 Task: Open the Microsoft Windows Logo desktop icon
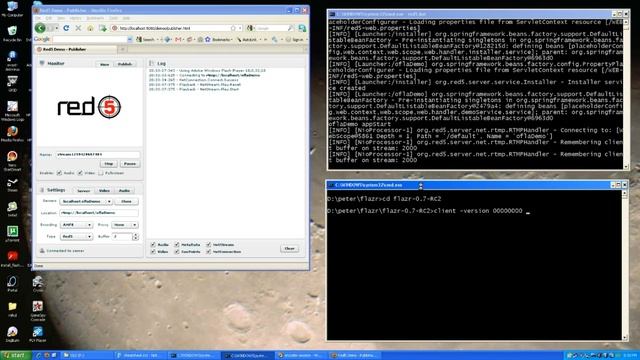[x=12, y=111]
